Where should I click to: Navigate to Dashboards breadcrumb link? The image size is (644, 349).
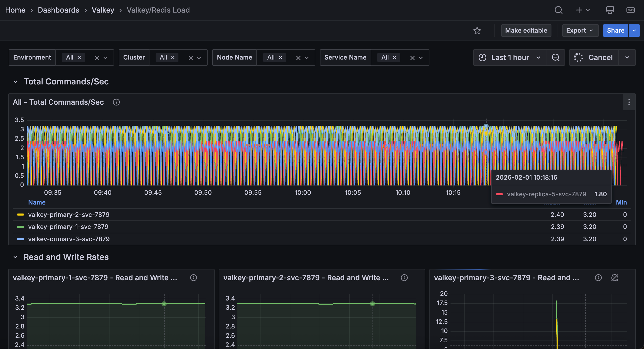pos(58,10)
